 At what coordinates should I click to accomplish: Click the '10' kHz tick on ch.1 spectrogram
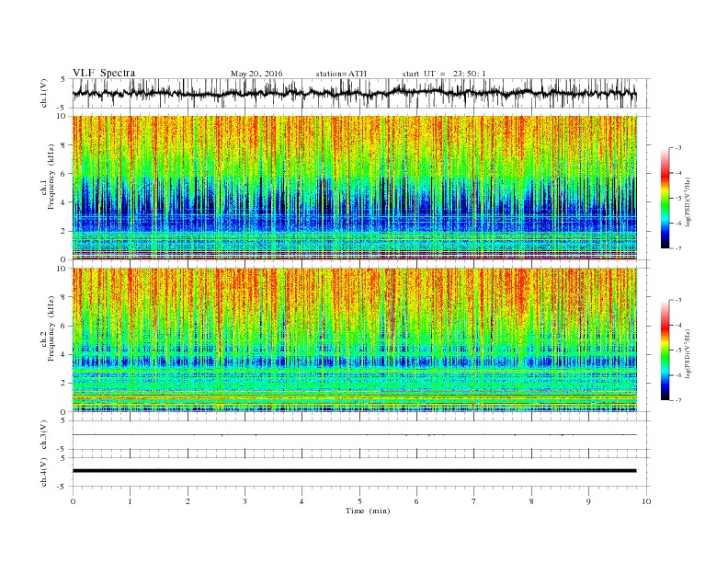[62, 116]
